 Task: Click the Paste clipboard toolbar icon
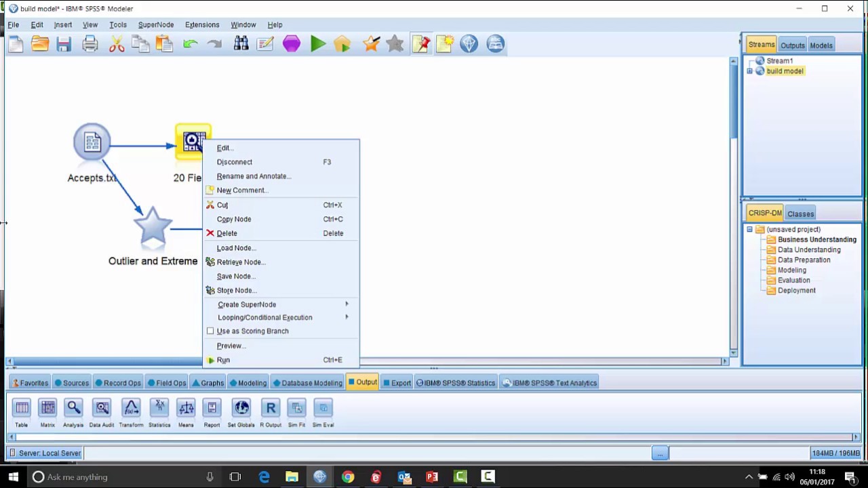coord(164,44)
